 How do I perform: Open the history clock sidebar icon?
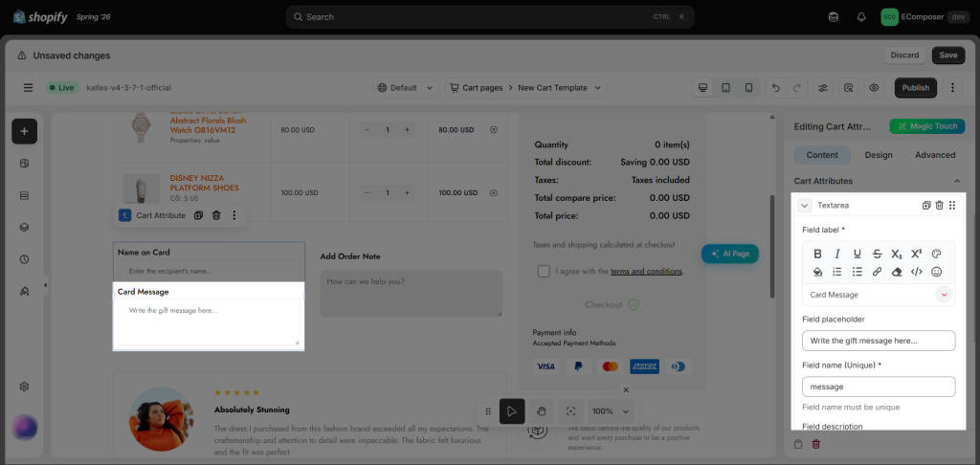point(24,259)
